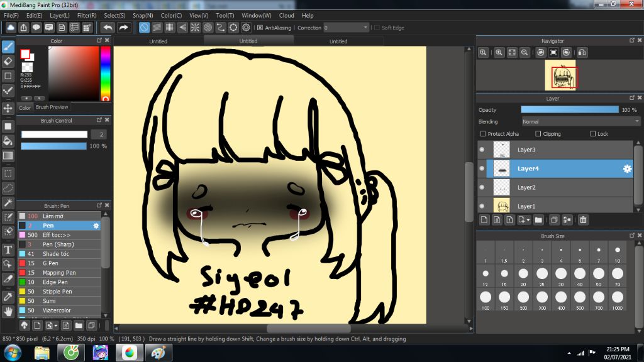Select the Lasso tool
The width and height of the screenshot is (644, 362).
(8, 189)
